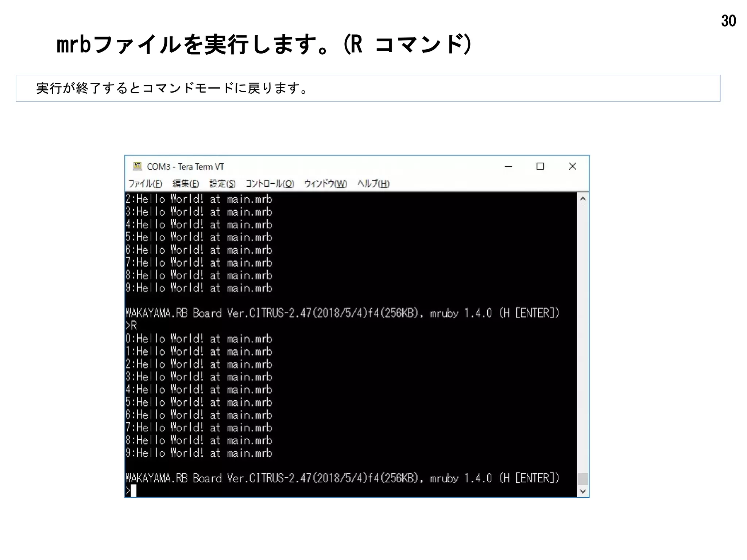Open the 編集(E) menu

(186, 183)
